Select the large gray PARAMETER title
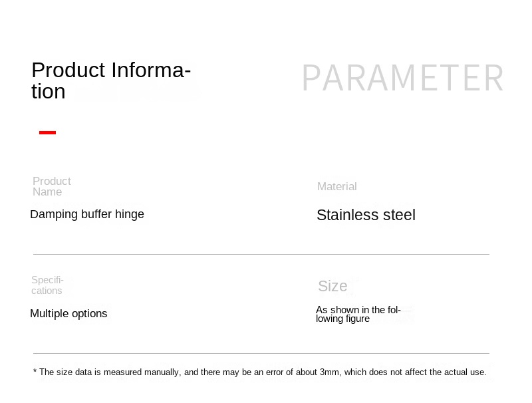 (403, 78)
